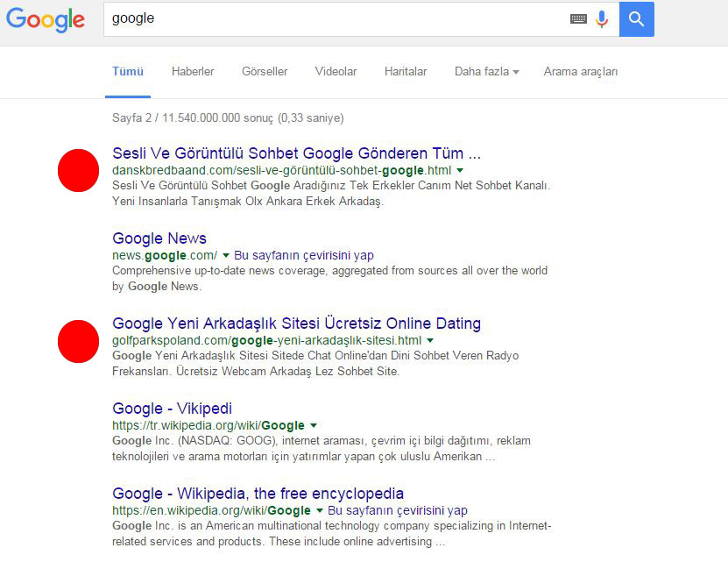Switch to the Haberler tab
The height and width of the screenshot is (562, 728).
coord(193,72)
